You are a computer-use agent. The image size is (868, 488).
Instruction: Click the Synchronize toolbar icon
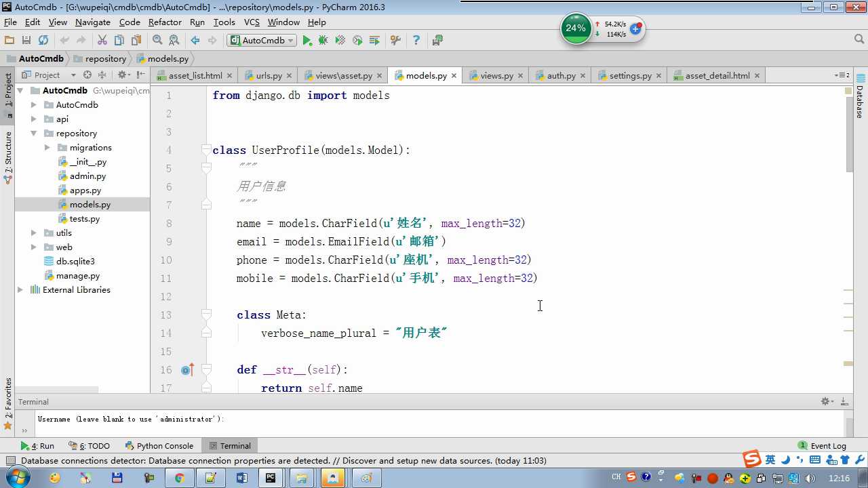pyautogui.click(x=43, y=41)
